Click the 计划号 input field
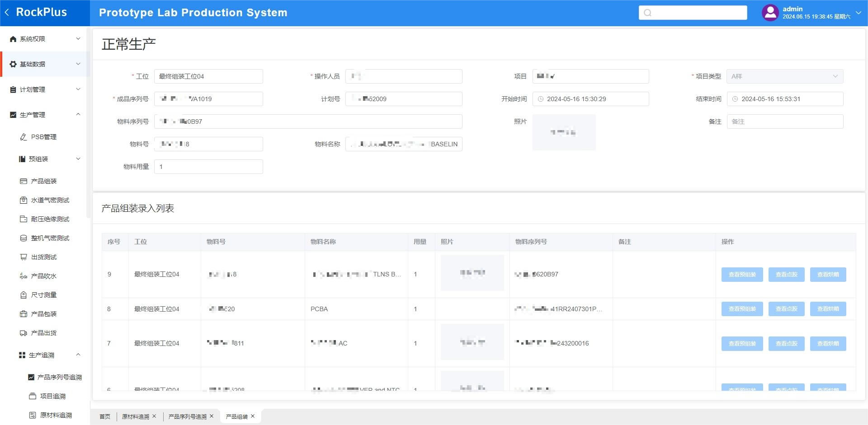The image size is (868, 425). 404,99
